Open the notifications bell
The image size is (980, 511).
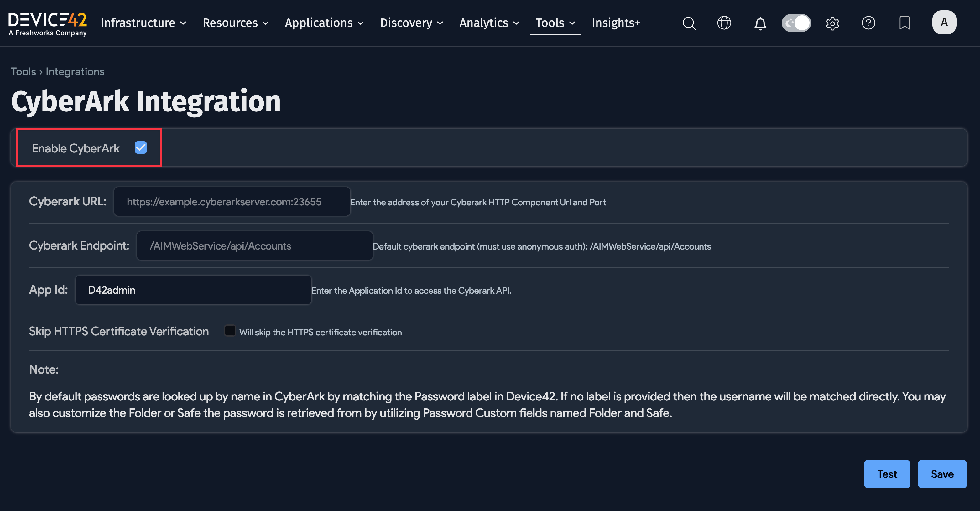(x=760, y=23)
